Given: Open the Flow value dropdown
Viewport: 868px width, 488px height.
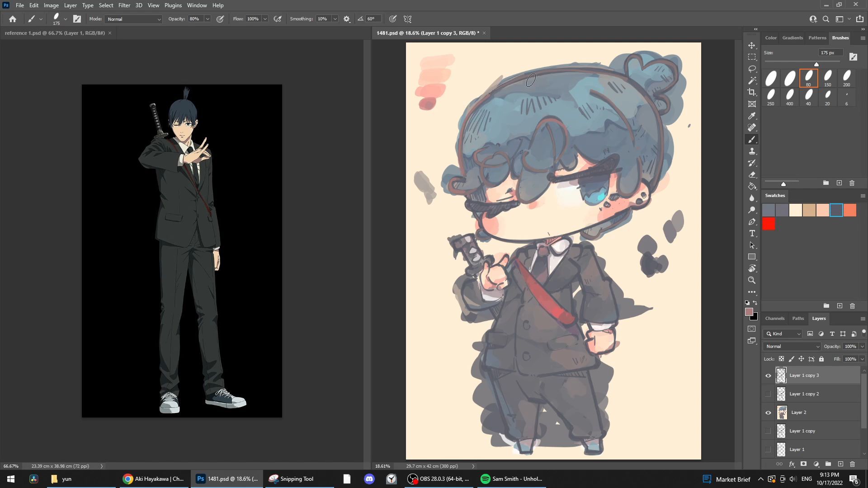Looking at the screenshot, I should (x=265, y=19).
